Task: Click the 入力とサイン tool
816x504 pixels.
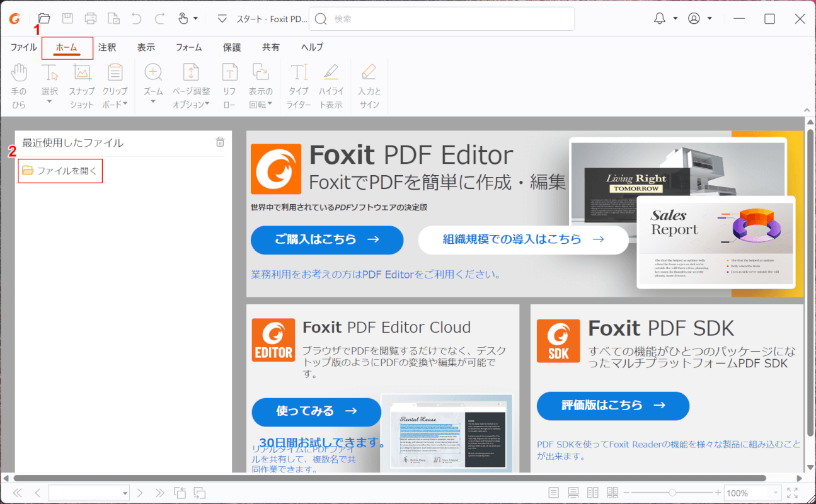Action: pos(369,86)
